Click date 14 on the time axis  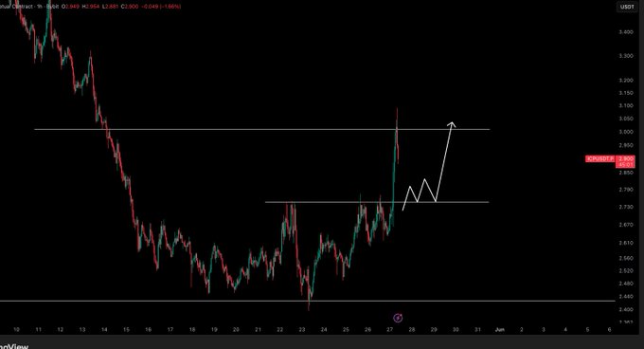coord(104,330)
